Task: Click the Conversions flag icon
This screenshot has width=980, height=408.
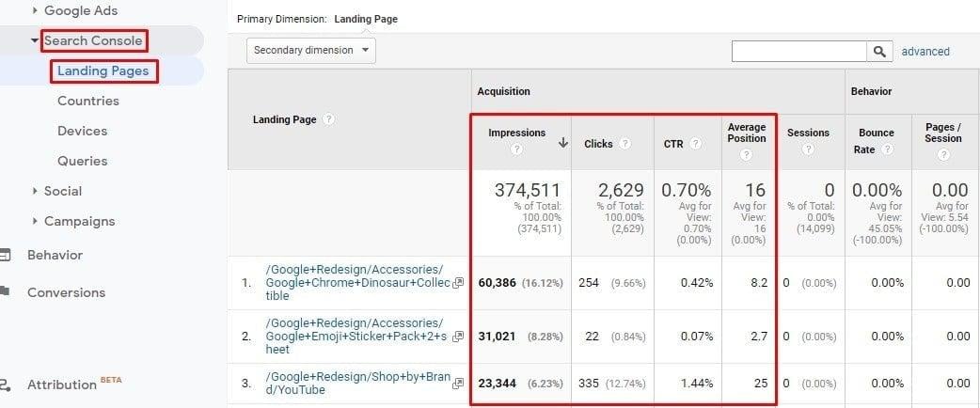Action: pos(5,290)
